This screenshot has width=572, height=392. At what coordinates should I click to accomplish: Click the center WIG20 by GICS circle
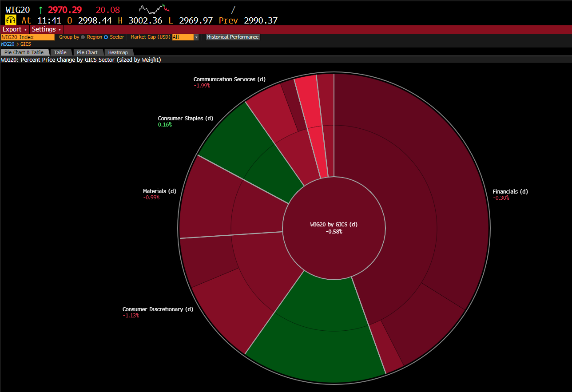click(x=334, y=228)
